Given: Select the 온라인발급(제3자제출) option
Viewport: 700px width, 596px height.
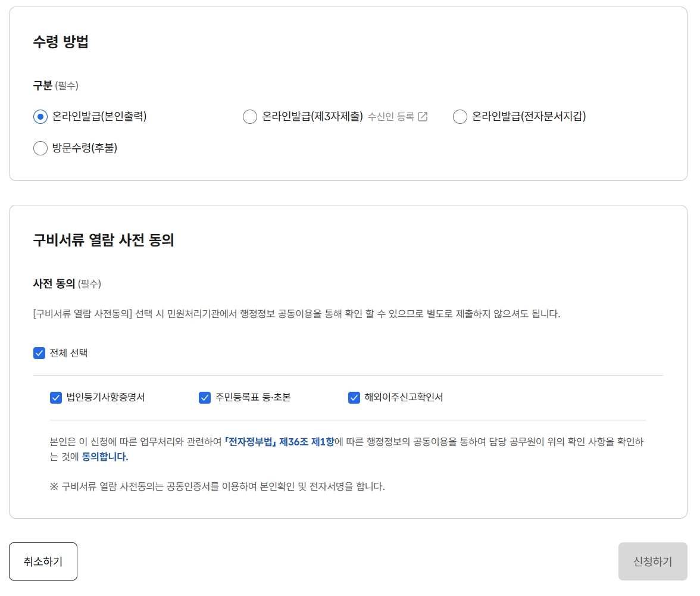Looking at the screenshot, I should (x=250, y=117).
